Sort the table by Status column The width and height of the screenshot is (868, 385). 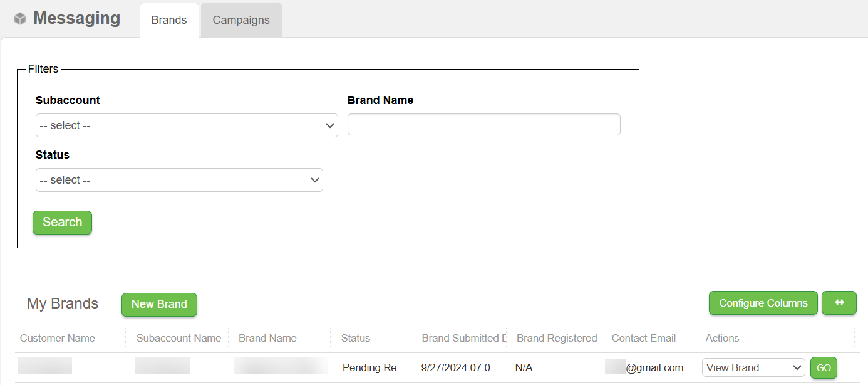point(356,338)
